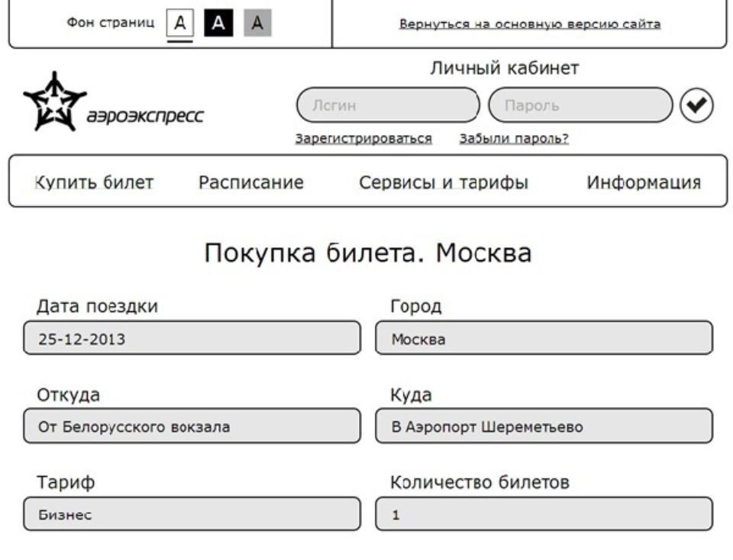Open the Расписание menu item

(x=251, y=182)
